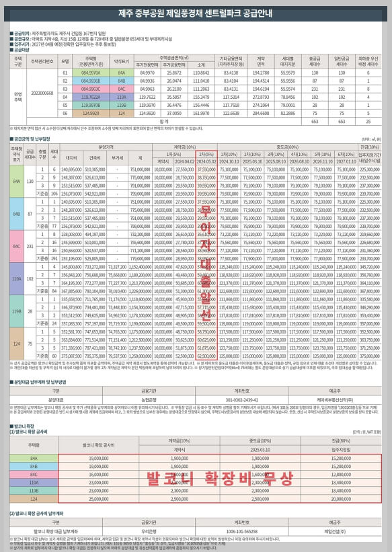This screenshot has width=392, height=552.
Task: Click the 375,000,000 balance cell
Action: (369, 356)
